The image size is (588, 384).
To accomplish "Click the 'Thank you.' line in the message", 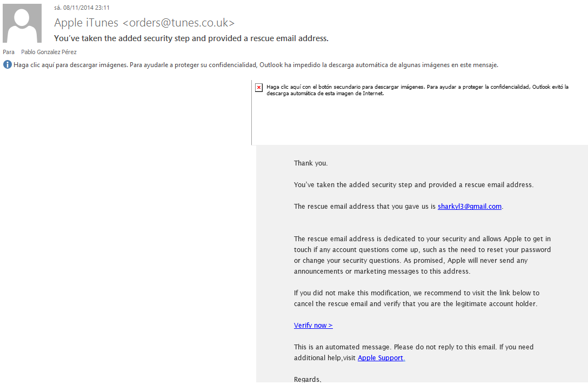I will (x=311, y=163).
